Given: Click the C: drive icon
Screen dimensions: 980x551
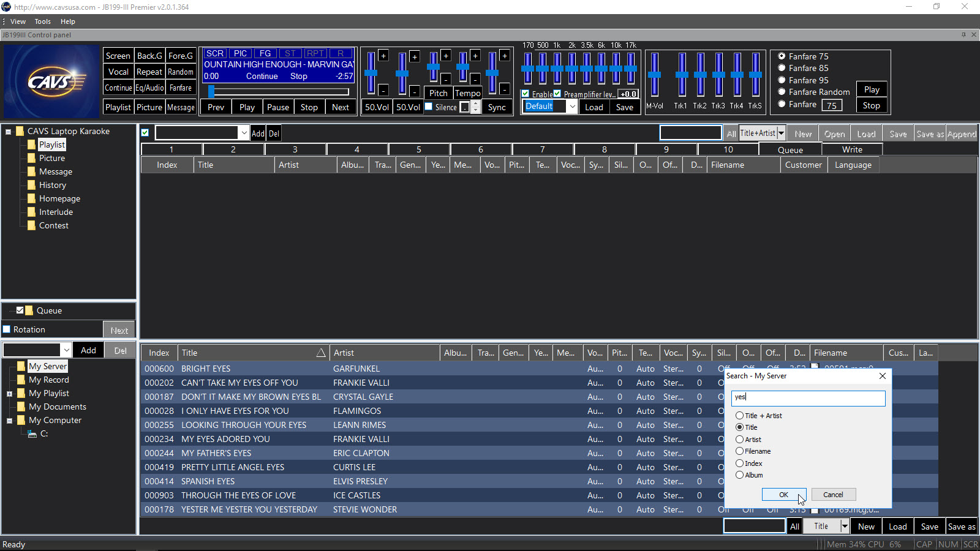Looking at the screenshot, I should (x=32, y=434).
